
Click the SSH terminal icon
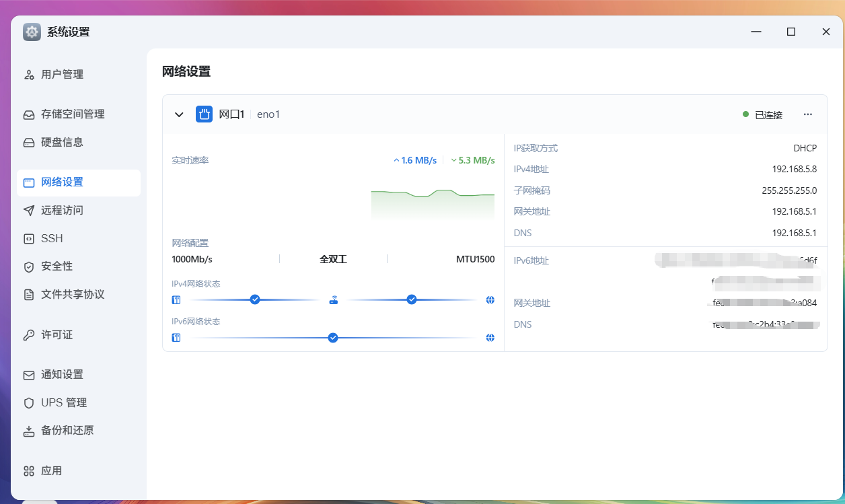click(29, 238)
